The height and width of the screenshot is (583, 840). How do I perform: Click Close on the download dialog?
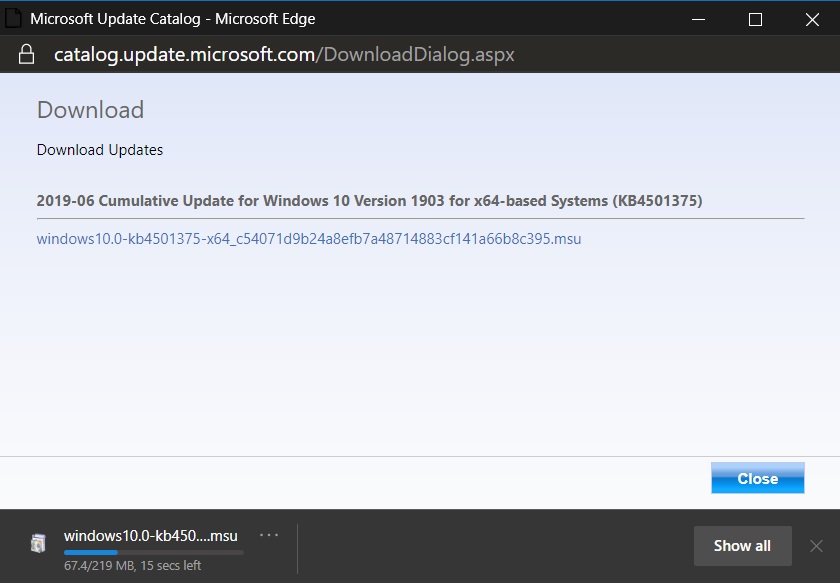coord(757,478)
